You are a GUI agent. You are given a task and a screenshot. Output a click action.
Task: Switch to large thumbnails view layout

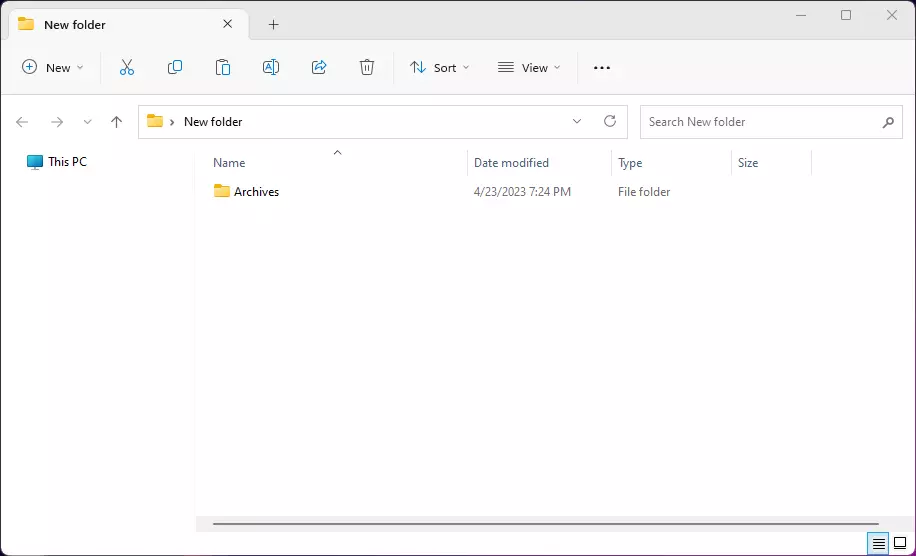[900, 544]
